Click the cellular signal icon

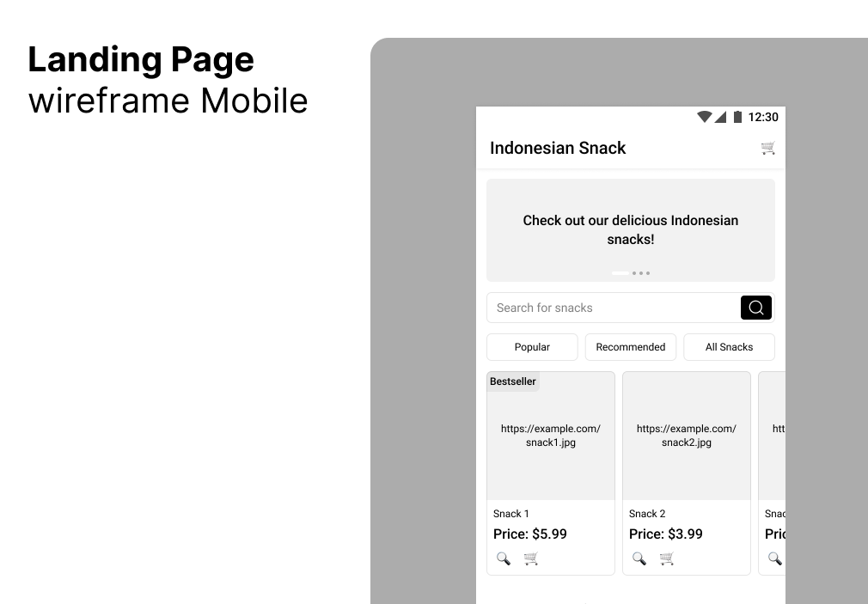click(x=720, y=117)
